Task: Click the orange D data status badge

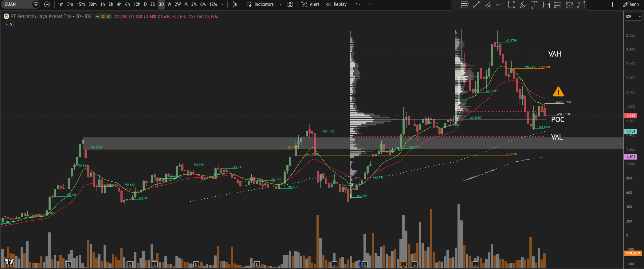Action: (x=103, y=16)
